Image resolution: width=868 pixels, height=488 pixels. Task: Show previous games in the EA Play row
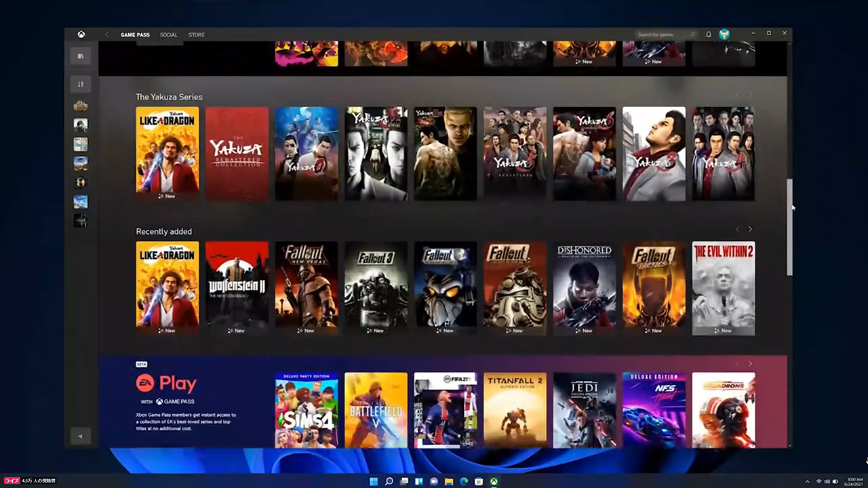[738, 364]
